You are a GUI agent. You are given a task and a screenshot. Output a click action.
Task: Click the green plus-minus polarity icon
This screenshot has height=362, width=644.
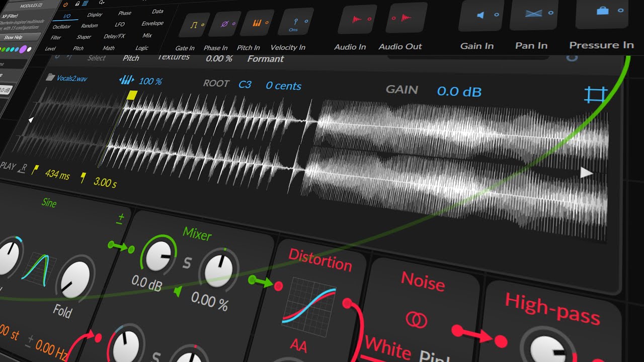[121, 219]
